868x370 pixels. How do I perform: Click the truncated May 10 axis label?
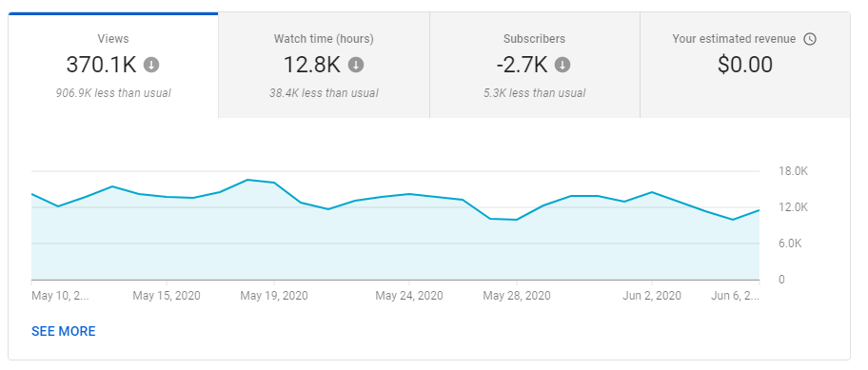(60, 296)
